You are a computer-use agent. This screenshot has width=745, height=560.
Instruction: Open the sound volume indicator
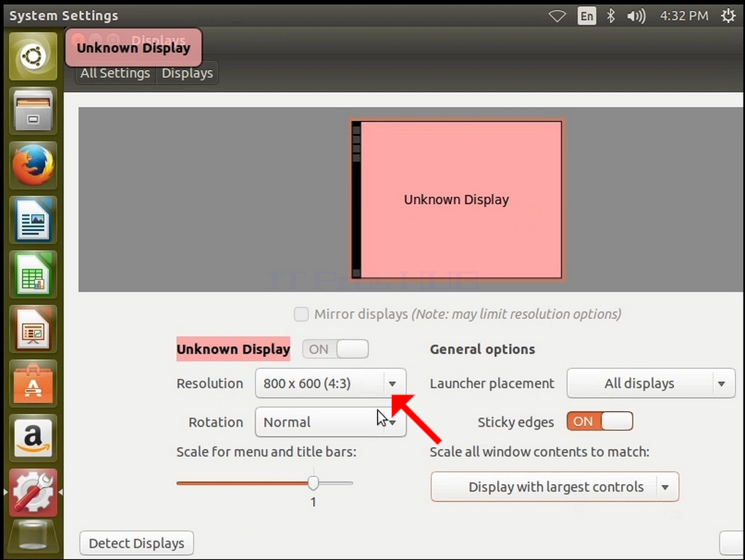[636, 16]
